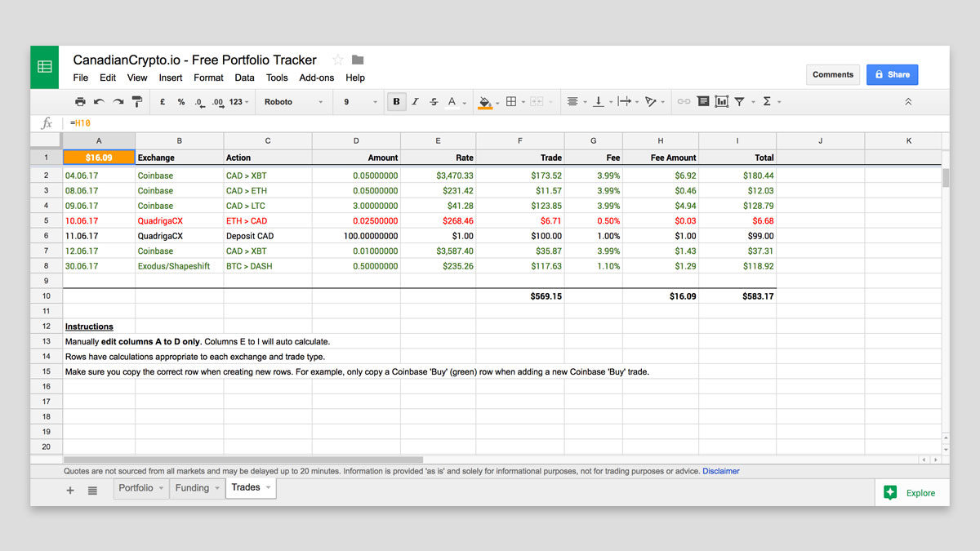
Task: Open the Disclaimer link
Action: [x=720, y=471]
